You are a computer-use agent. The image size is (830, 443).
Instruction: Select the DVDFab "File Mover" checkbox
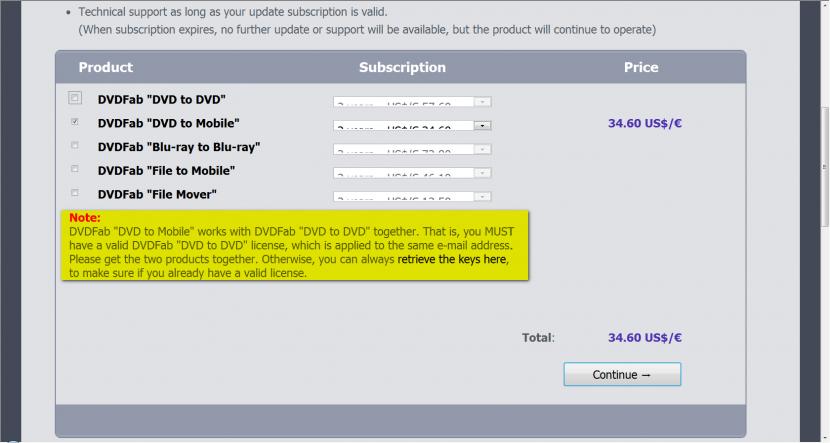click(75, 193)
